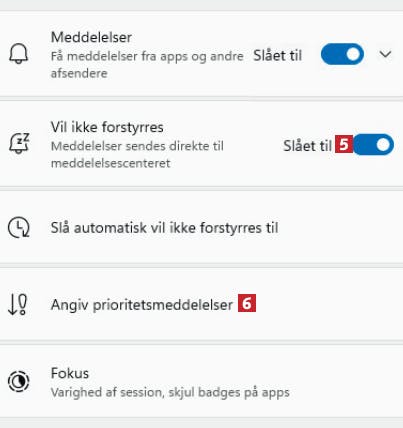
Task: Click the red number 5 badge
Action: 344,144
